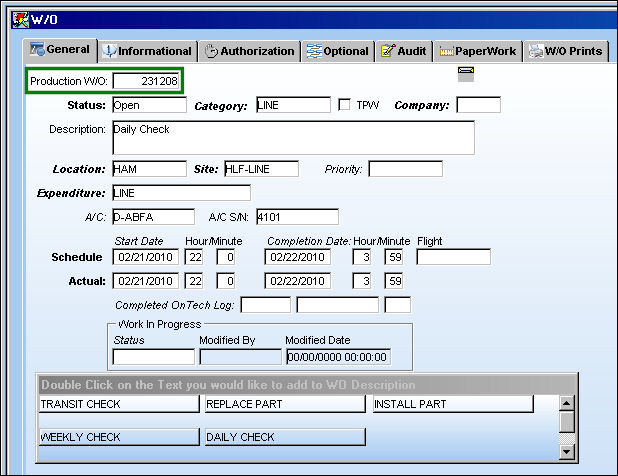Click the Optional tab icon
Viewport: 618px width, 476px height.
[314, 51]
